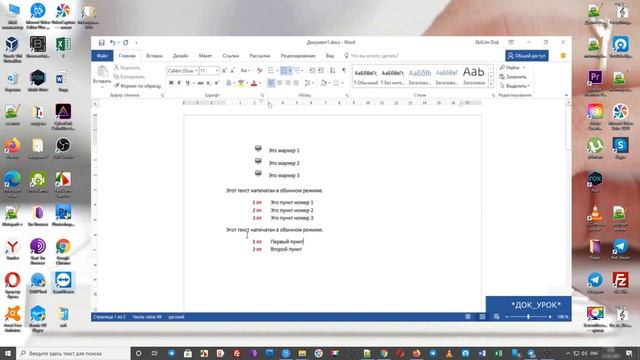Toggle italic formatting
The width and height of the screenshot is (640, 360).
(x=179, y=83)
